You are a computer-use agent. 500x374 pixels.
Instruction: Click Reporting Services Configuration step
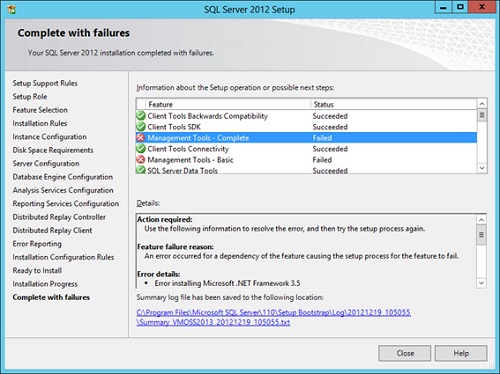[x=66, y=203]
